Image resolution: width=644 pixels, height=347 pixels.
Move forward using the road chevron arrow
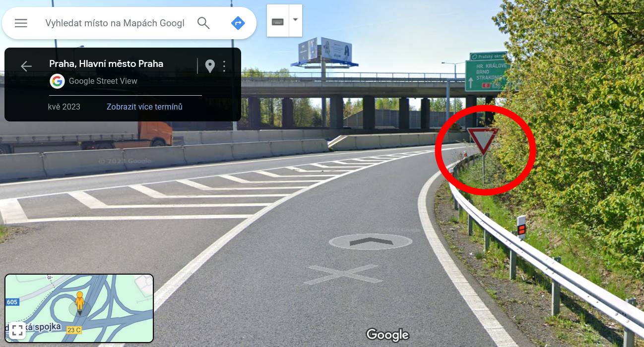(371, 241)
